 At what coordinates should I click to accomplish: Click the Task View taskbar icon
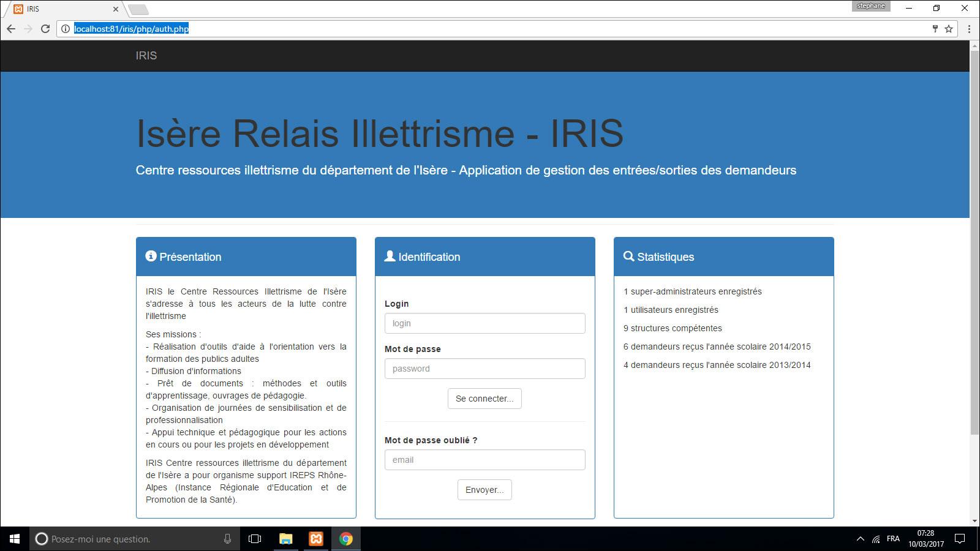pyautogui.click(x=255, y=539)
